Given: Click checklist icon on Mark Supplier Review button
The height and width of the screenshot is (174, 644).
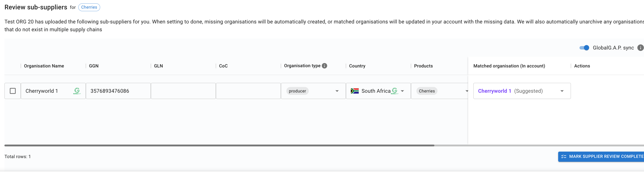Looking at the screenshot, I should [x=564, y=157].
